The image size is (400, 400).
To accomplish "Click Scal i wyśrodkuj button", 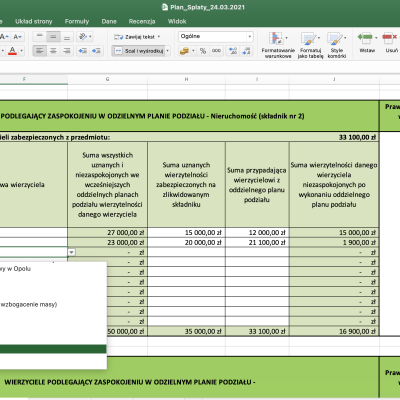I will click(138, 51).
